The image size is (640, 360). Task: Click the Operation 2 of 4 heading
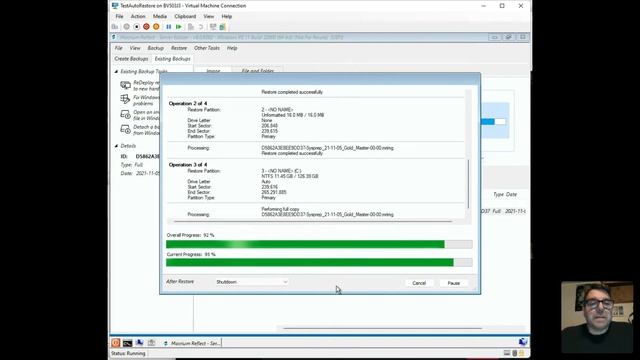(188, 103)
